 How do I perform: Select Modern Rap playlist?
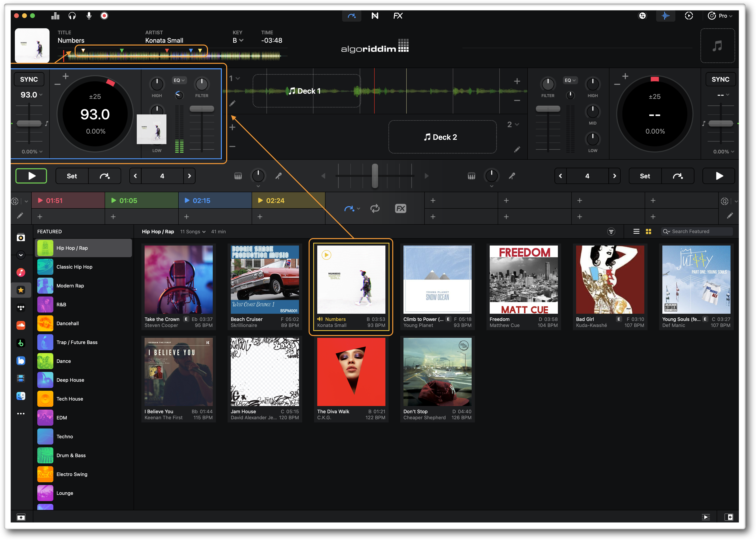83,286
